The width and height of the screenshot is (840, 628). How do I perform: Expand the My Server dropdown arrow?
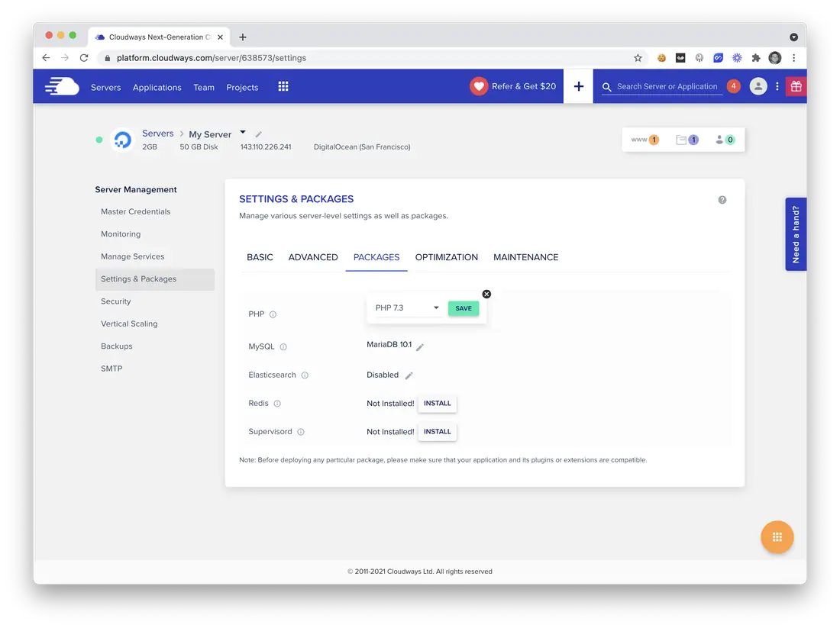243,132
